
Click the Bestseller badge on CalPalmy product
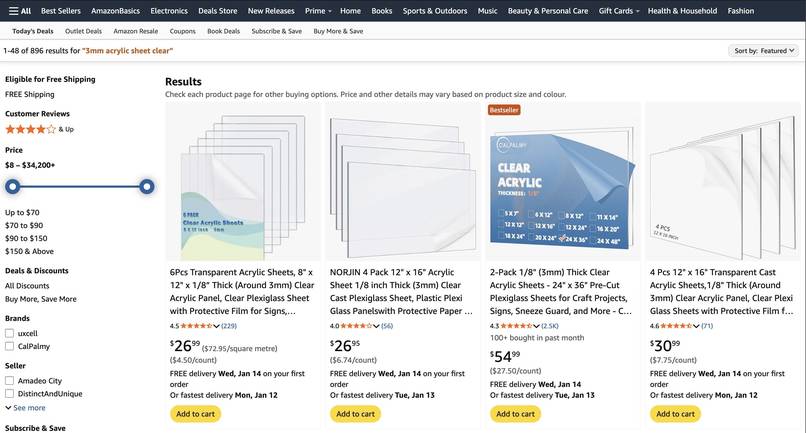[504, 110]
